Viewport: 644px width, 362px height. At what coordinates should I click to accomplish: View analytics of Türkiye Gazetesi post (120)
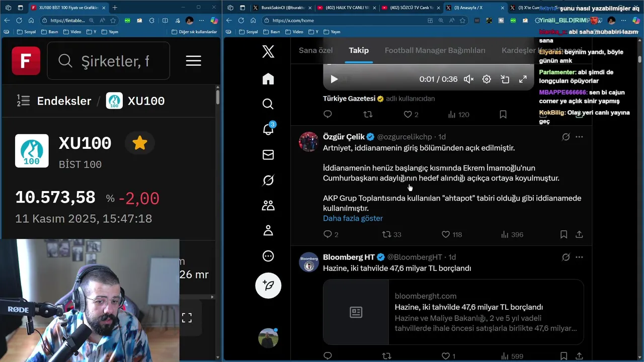pyautogui.click(x=459, y=115)
